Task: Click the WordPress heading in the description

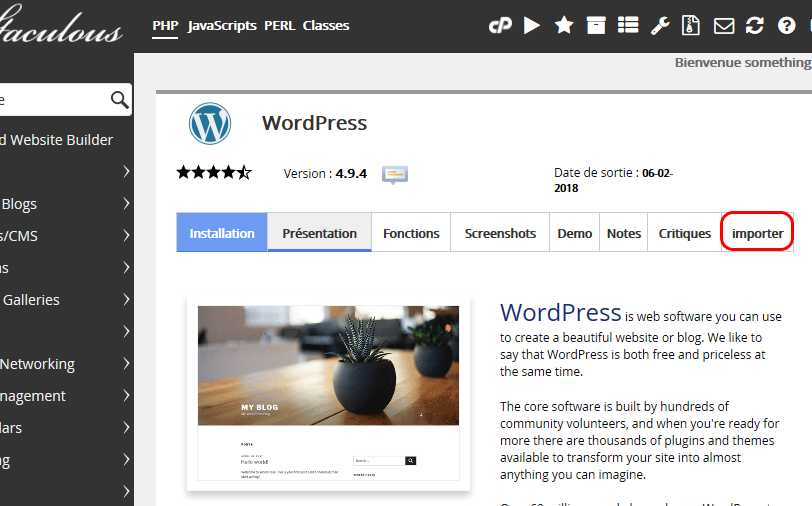Action: point(560,313)
